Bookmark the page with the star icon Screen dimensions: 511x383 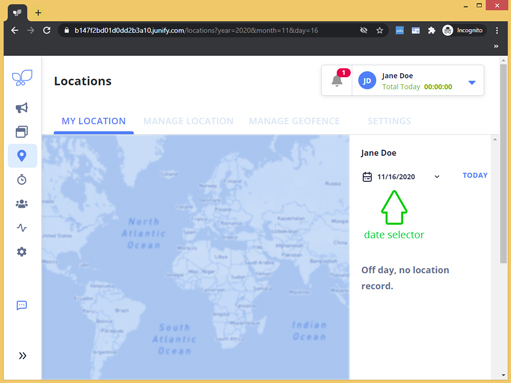[x=380, y=30]
